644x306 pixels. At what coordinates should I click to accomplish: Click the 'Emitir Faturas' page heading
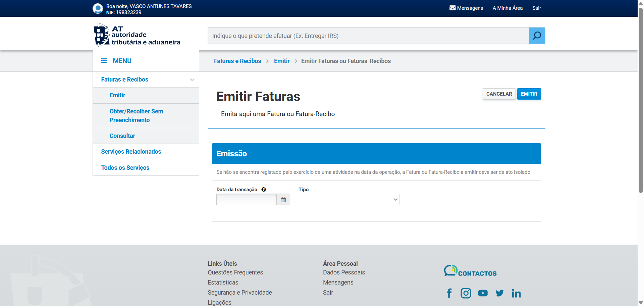click(x=258, y=97)
